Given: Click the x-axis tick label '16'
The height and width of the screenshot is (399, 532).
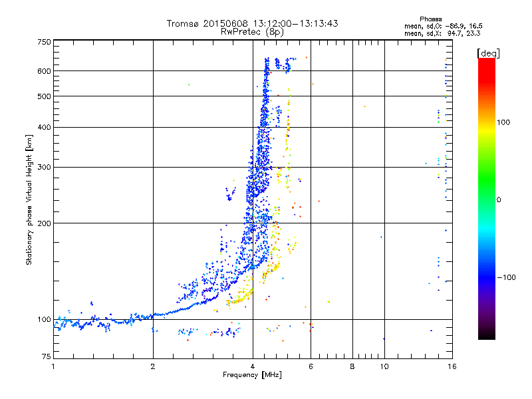Looking at the screenshot, I should [x=452, y=366].
